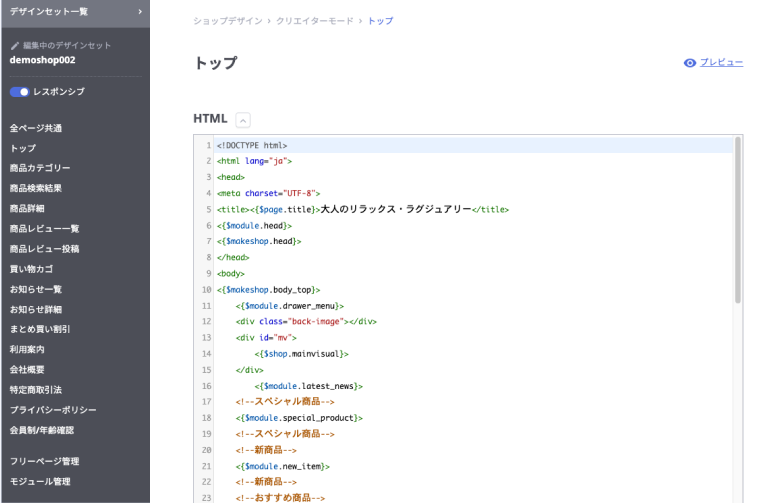Click the demoshop002 design set name

[43, 60]
